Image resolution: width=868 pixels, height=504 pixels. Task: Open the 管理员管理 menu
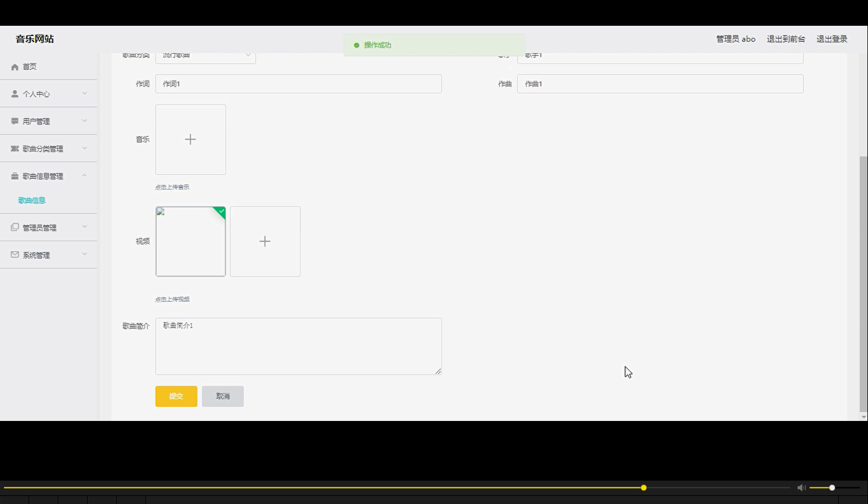pyautogui.click(x=48, y=227)
